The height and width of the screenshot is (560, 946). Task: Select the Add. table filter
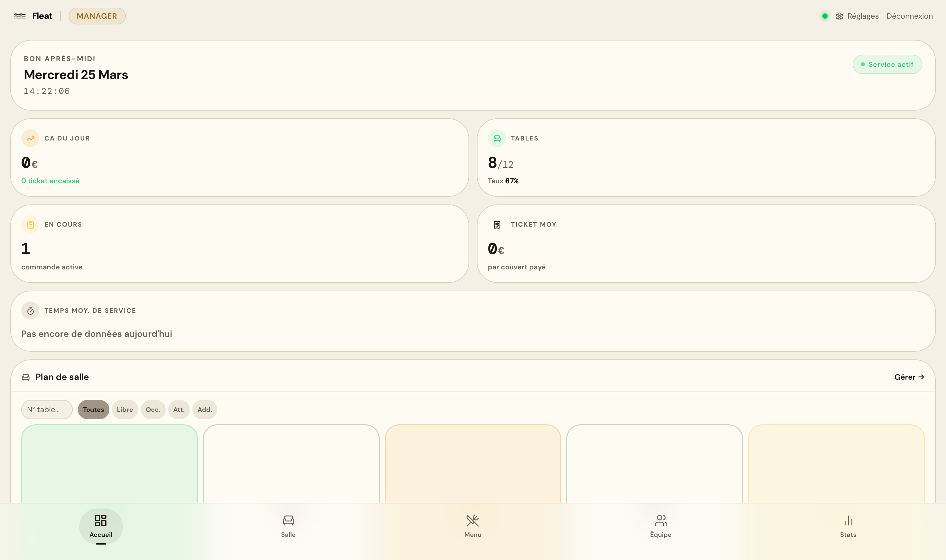(204, 410)
